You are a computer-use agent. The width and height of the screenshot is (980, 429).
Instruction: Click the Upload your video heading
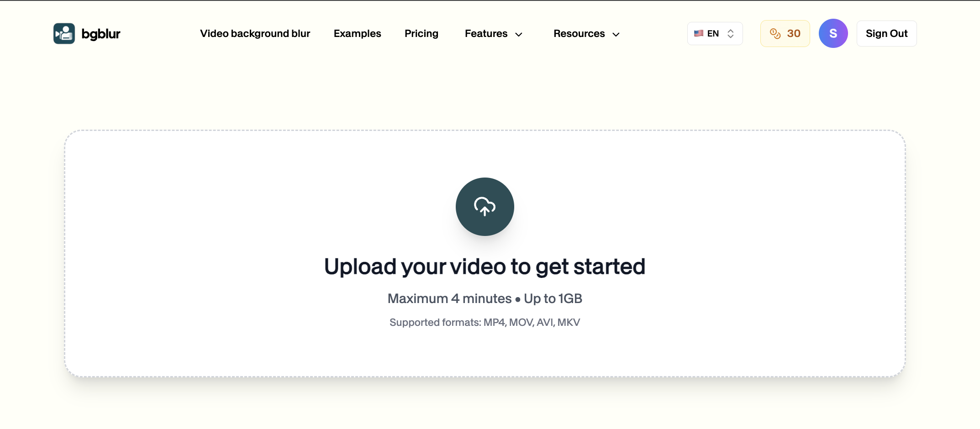[485, 266]
